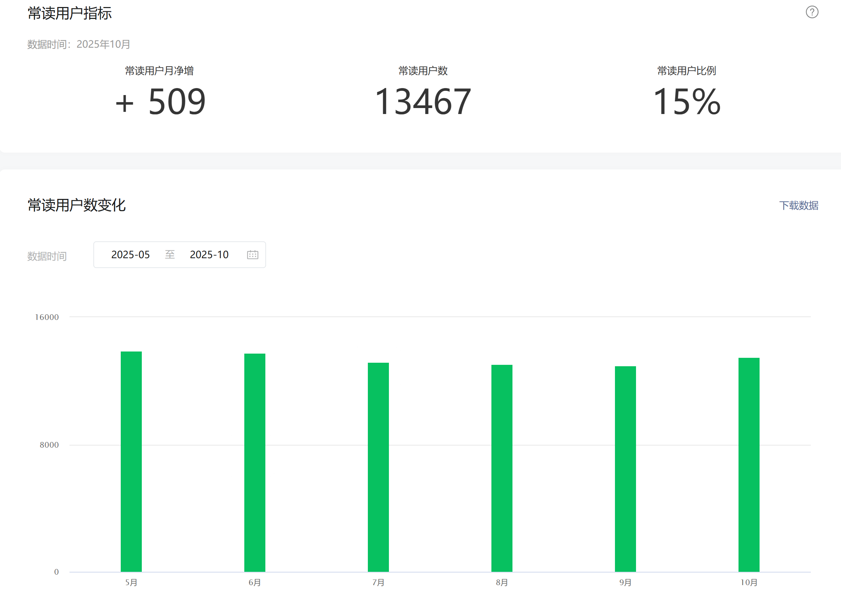Click the 5月 x-axis label
Viewport: 841px width, 616px height.
pyautogui.click(x=131, y=582)
